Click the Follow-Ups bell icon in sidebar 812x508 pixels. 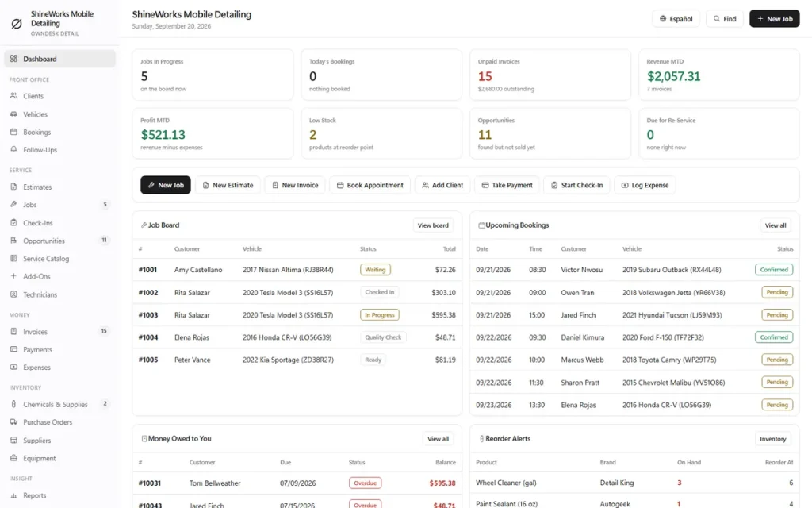(x=14, y=150)
